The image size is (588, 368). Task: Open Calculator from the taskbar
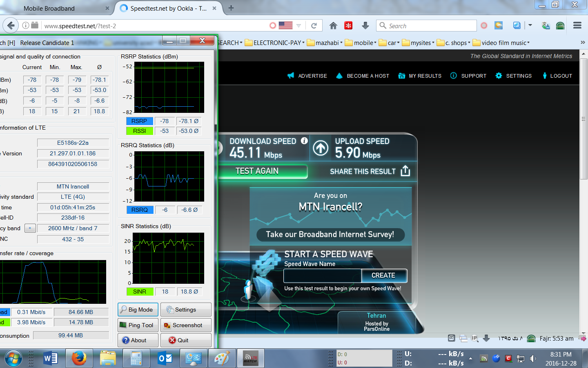point(136,359)
